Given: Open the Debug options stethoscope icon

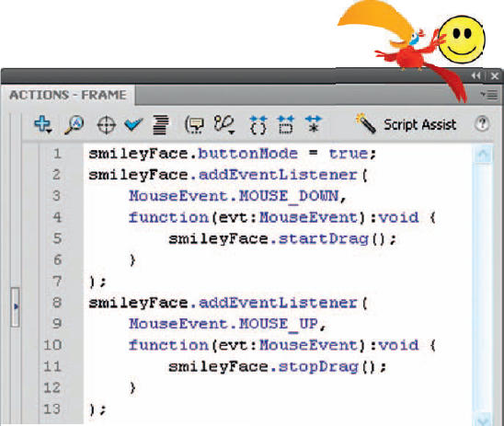Looking at the screenshot, I should tap(224, 125).
